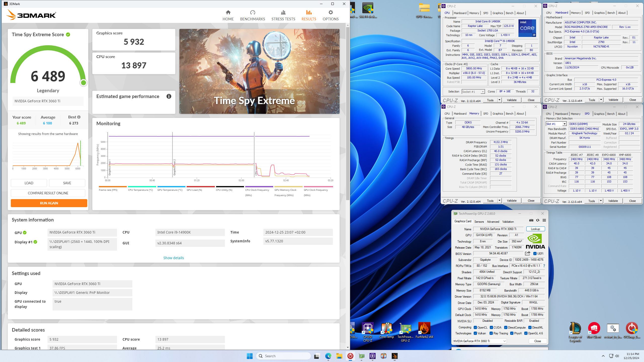Toggle the Vulkan checkbox in GPU-Z
The image size is (644, 362).
[x=475, y=333]
